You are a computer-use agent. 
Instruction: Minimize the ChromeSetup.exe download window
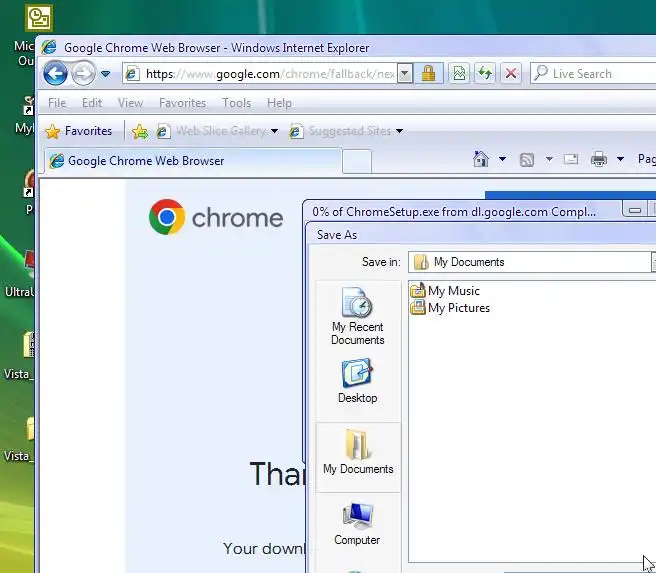coord(635,209)
